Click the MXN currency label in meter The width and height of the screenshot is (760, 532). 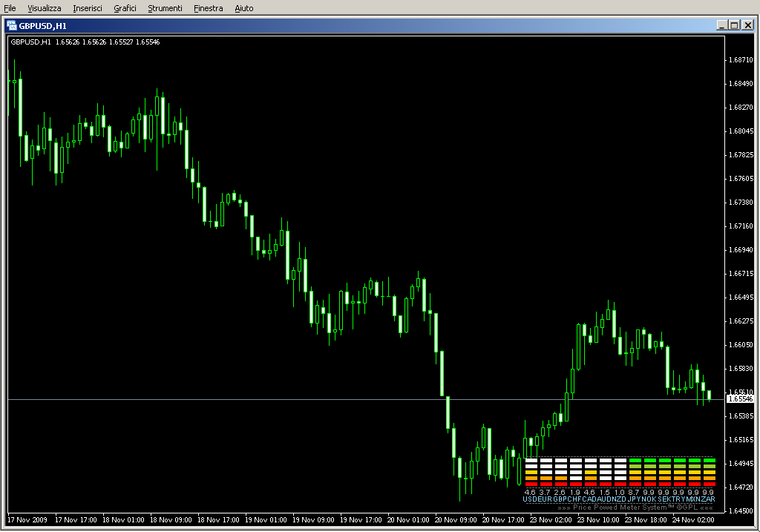coord(694,499)
